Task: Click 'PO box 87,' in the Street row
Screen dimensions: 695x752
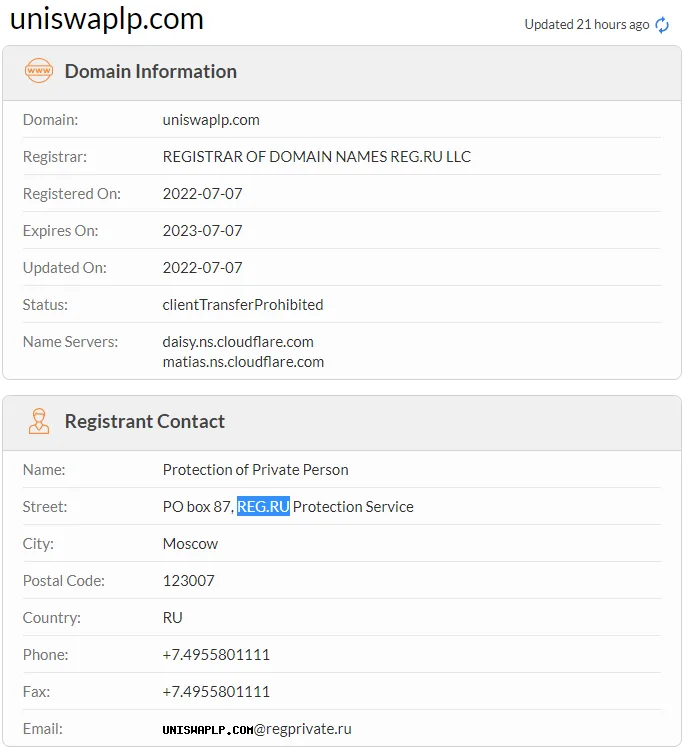Action: [x=198, y=507]
